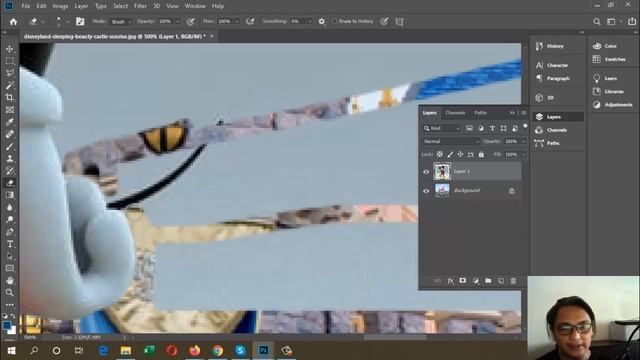Select the Zoom tool
The height and width of the screenshot is (360, 640).
click(10, 293)
